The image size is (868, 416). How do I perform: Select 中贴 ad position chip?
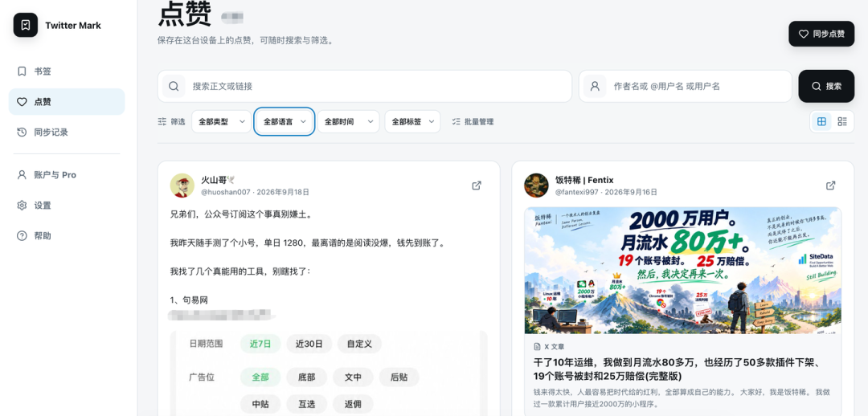coord(260,405)
